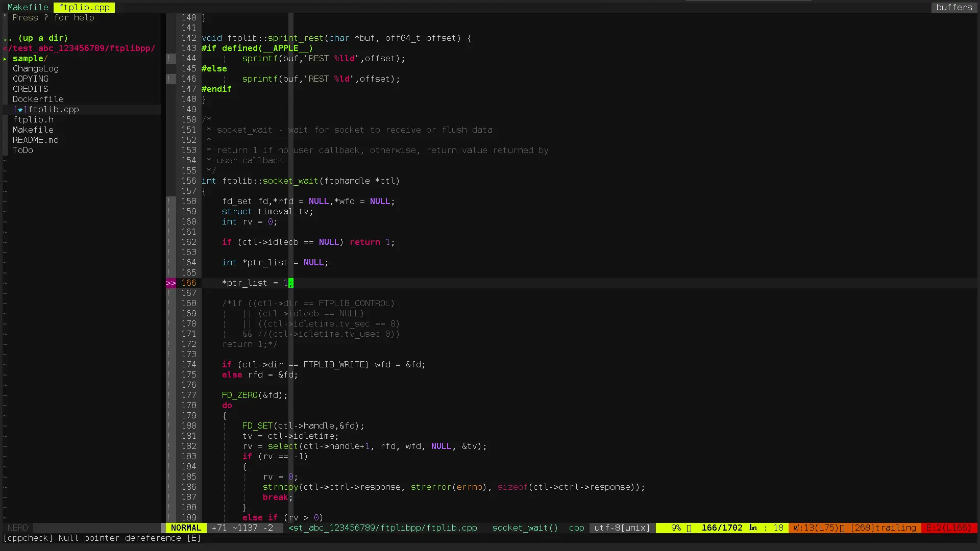Click the NORMAL mode indicator
The image size is (980, 551).
(x=186, y=528)
